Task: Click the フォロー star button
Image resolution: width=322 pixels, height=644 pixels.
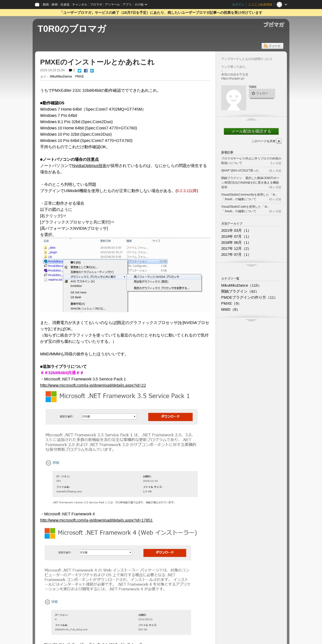Action: click(262, 93)
